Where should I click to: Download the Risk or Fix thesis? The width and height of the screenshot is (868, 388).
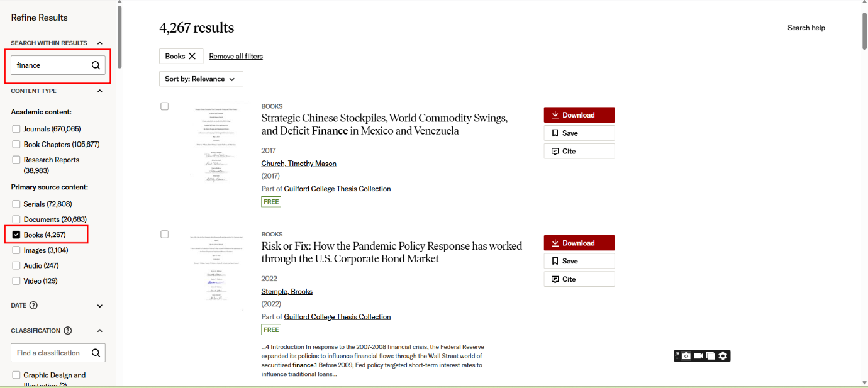pos(579,243)
